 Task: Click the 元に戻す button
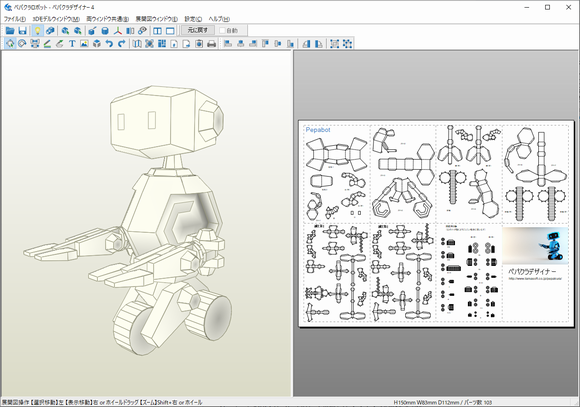coord(198,30)
